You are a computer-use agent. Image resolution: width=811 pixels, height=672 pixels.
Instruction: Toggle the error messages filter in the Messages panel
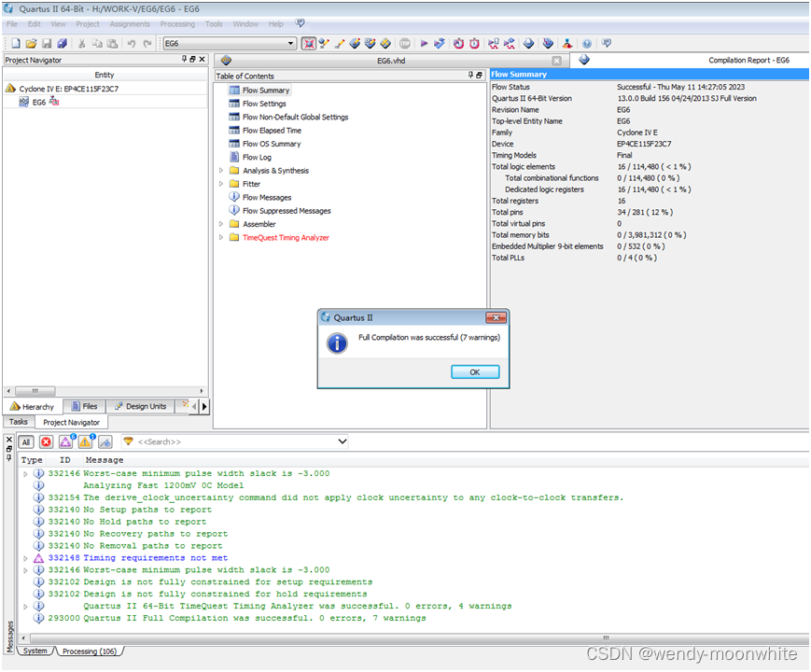pos(45,441)
